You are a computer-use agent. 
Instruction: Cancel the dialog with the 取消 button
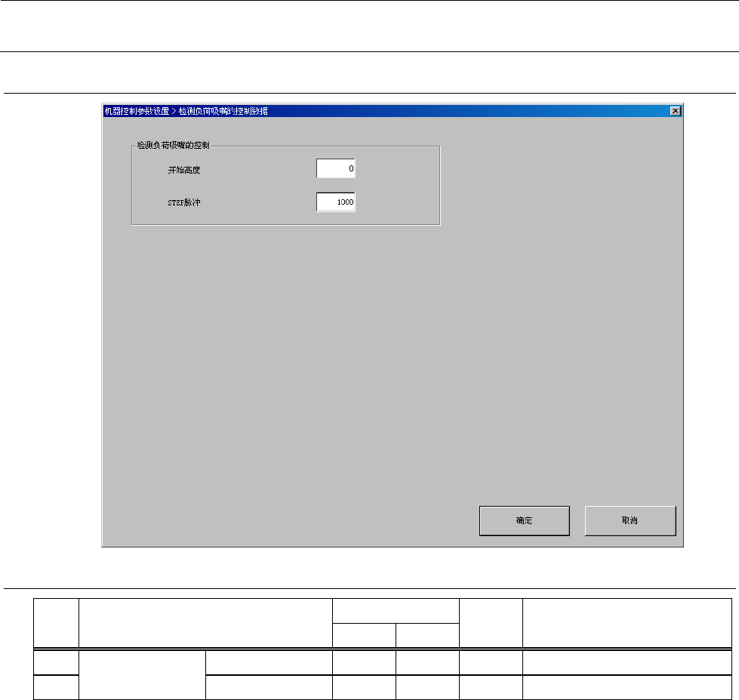point(630,521)
